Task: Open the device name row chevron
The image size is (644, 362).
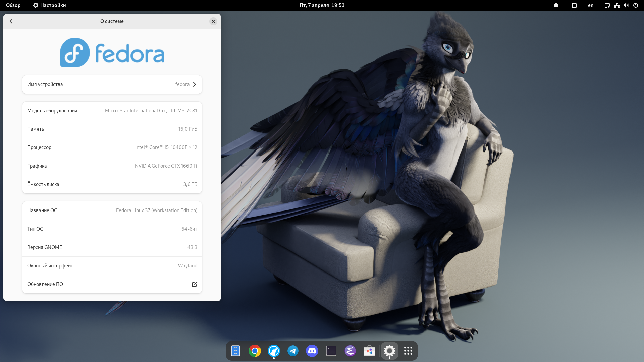Action: click(195, 84)
